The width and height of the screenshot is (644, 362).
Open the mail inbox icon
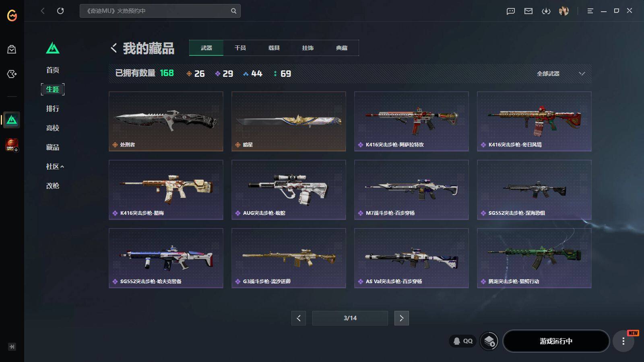click(x=528, y=11)
